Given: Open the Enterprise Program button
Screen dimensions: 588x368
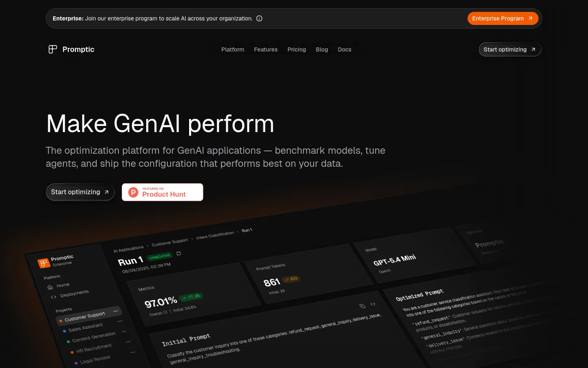Looking at the screenshot, I should click(x=503, y=18).
